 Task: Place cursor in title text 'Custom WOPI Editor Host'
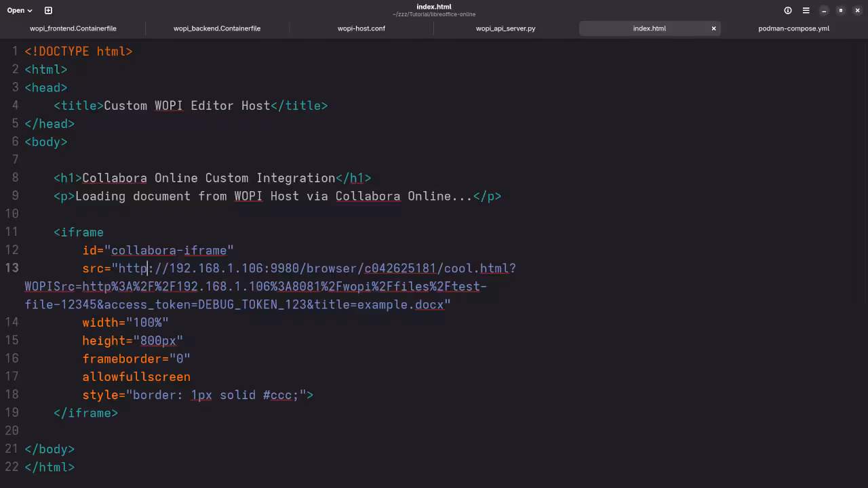point(186,106)
